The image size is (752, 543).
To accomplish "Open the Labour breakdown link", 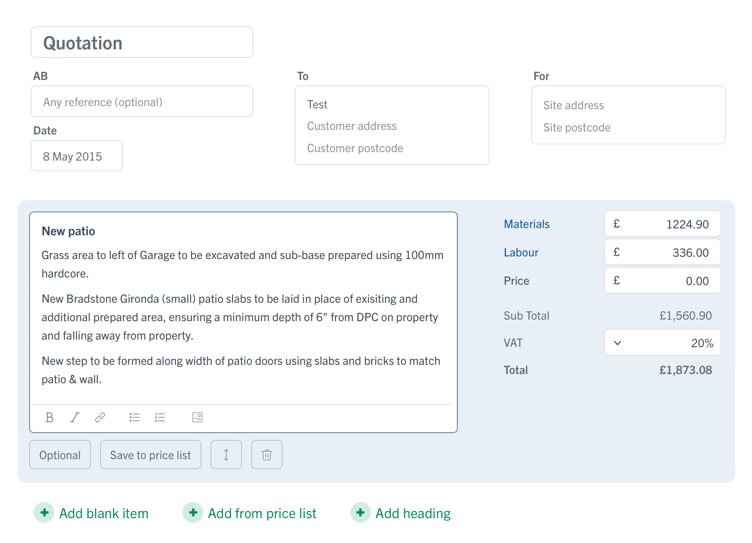I will [521, 253].
